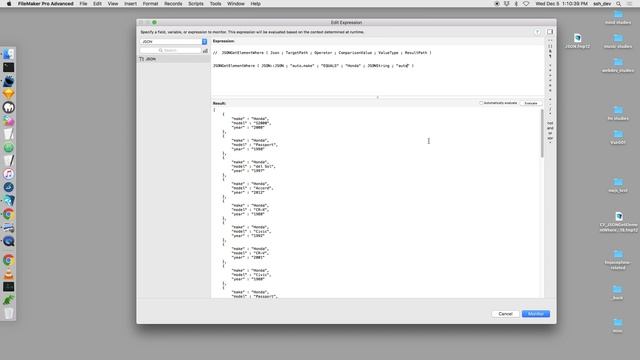Click the Monitor button
640x360 pixels.
tap(536, 314)
